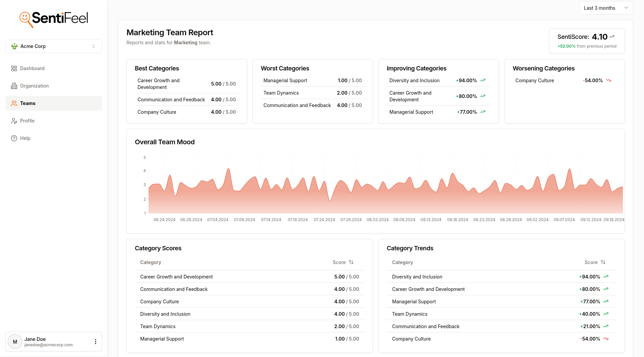Sort Category Scores by Score
644x357 pixels.
tap(343, 262)
